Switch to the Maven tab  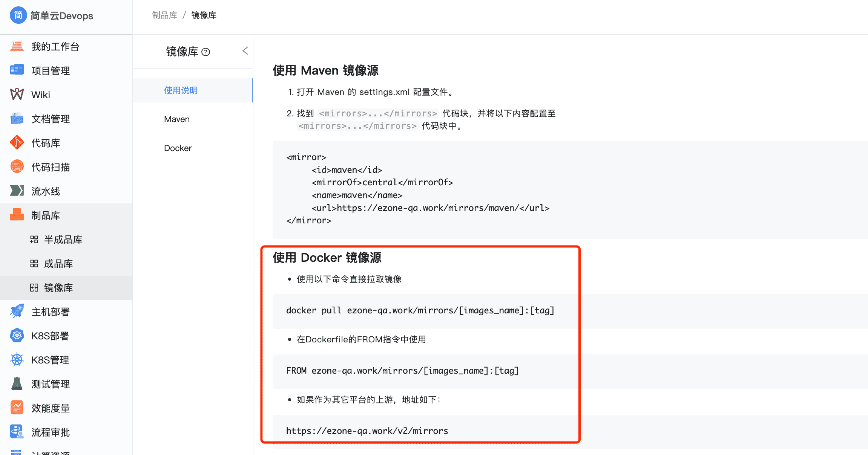coord(176,119)
